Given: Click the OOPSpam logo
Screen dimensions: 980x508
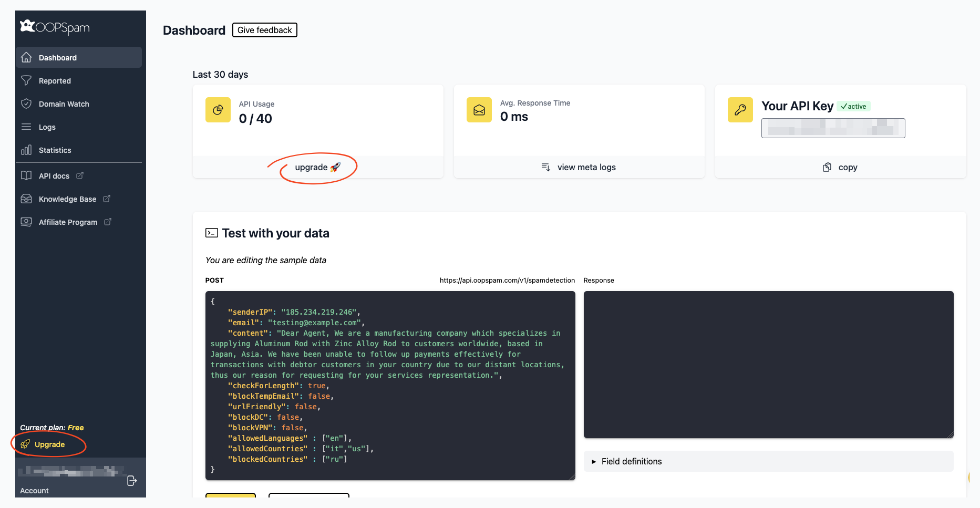Looking at the screenshot, I should tap(55, 27).
